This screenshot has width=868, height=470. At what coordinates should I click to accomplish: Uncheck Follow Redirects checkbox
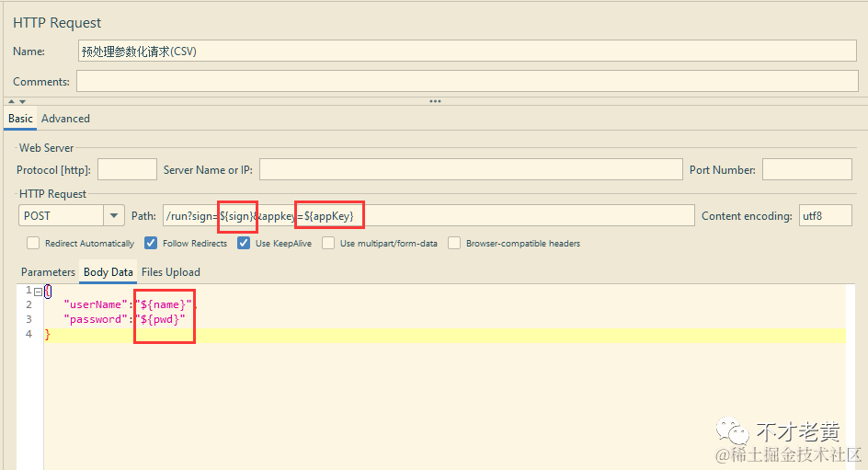[x=151, y=243]
